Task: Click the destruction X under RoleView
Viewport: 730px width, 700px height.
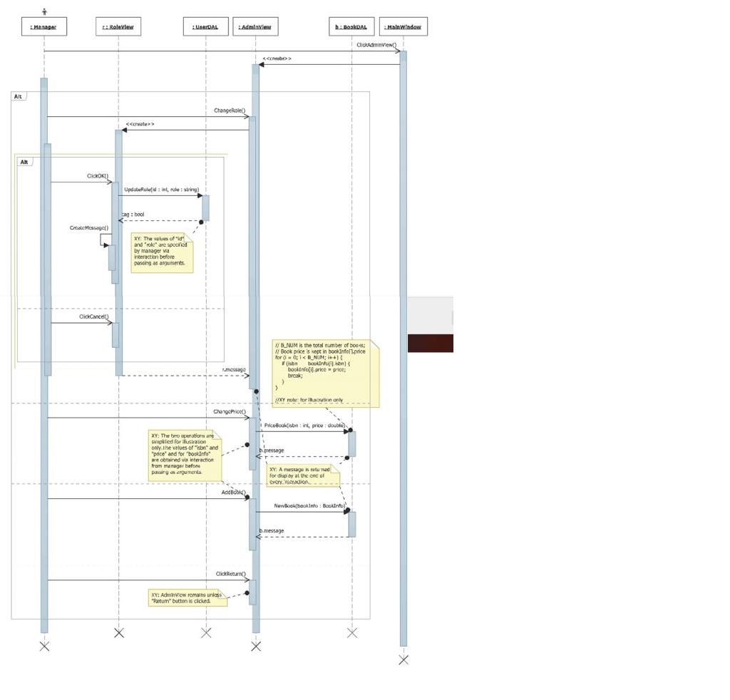Action: (x=118, y=632)
